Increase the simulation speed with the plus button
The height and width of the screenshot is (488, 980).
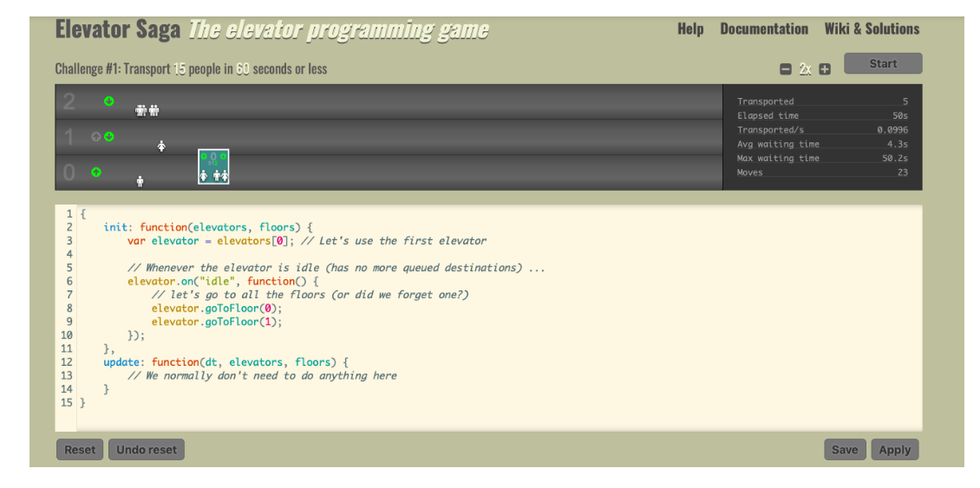[x=825, y=69]
